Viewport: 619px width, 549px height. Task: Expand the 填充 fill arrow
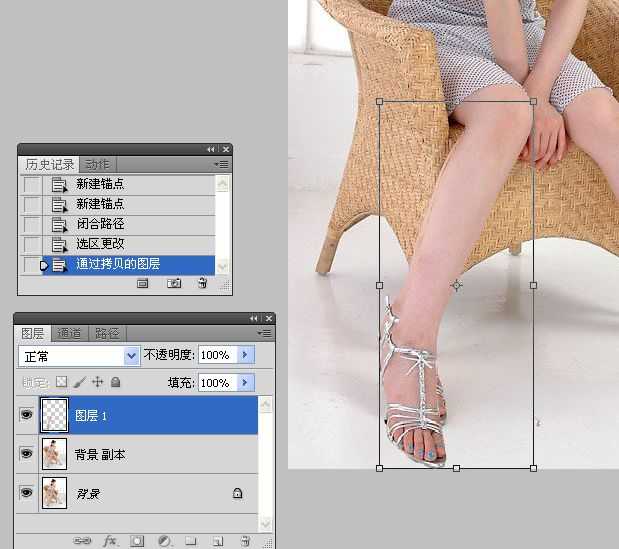246,382
